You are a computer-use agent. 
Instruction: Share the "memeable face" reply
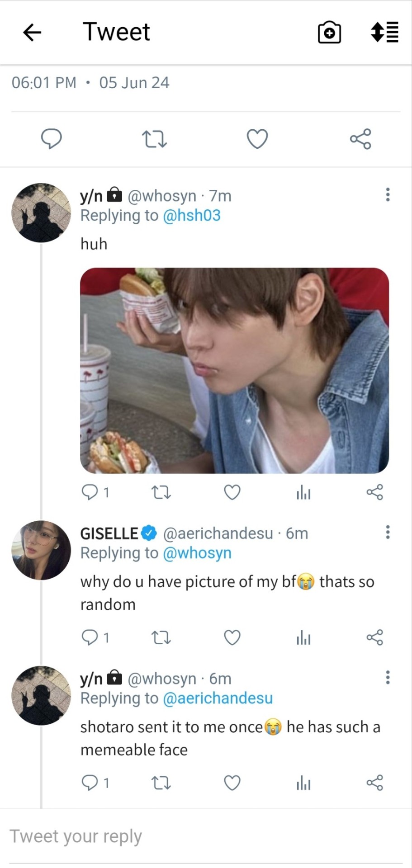pos(374,783)
